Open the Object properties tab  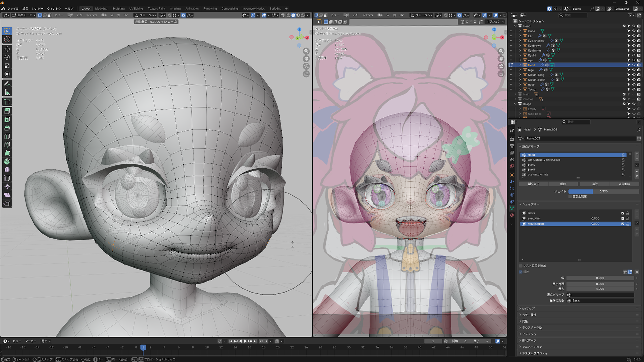pyautogui.click(x=512, y=175)
